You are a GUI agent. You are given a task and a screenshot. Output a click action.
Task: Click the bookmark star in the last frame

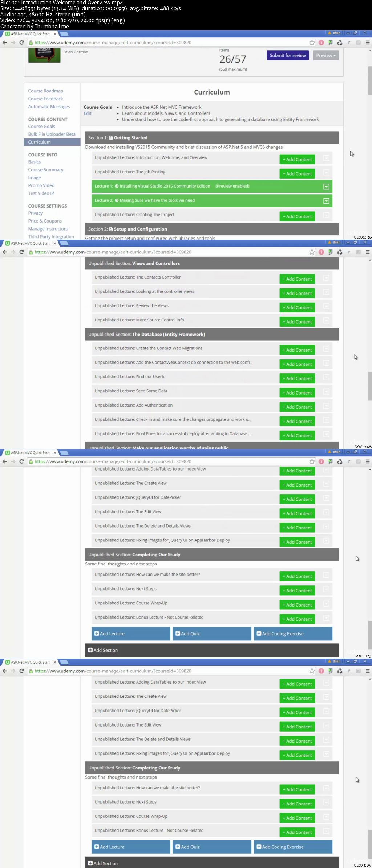point(312,671)
